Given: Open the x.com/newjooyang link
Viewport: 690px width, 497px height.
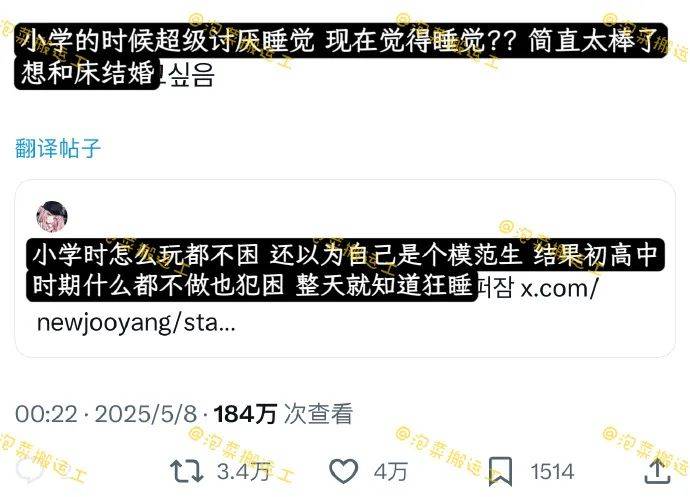Looking at the screenshot, I should (x=559, y=289).
